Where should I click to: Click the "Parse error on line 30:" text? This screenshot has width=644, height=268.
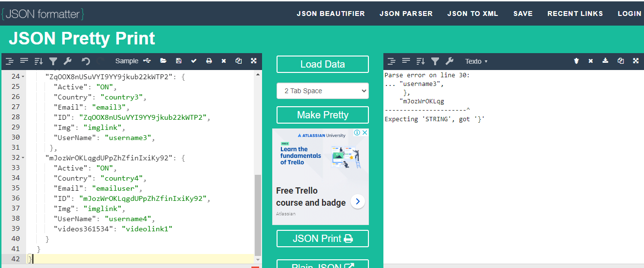coord(427,75)
